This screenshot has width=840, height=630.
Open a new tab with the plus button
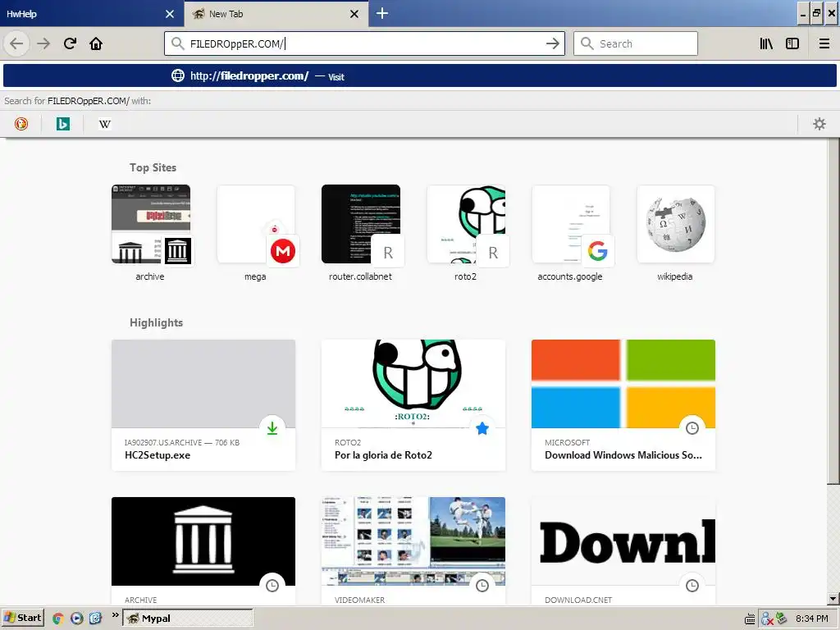click(382, 13)
